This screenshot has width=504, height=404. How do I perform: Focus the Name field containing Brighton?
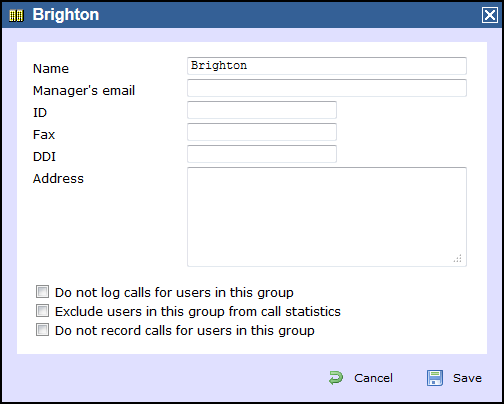click(327, 66)
